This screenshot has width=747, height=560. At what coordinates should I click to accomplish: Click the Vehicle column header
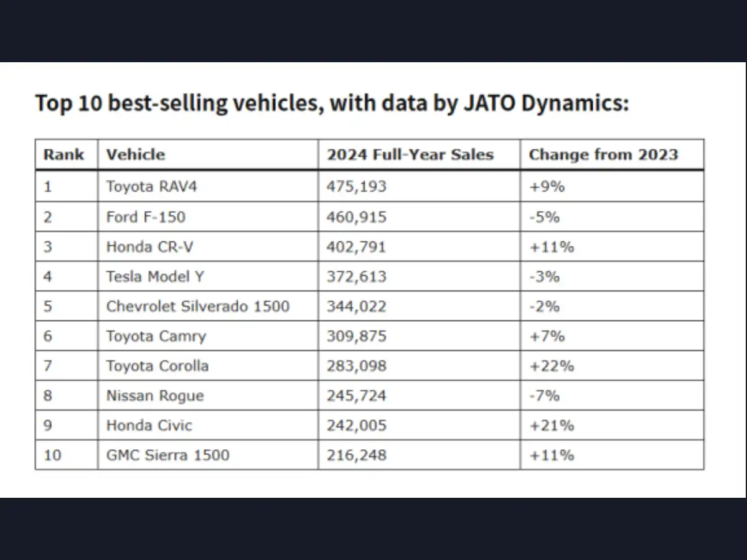[136, 155]
